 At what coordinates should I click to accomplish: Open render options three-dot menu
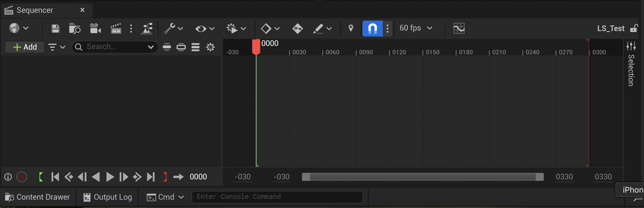[x=131, y=29]
